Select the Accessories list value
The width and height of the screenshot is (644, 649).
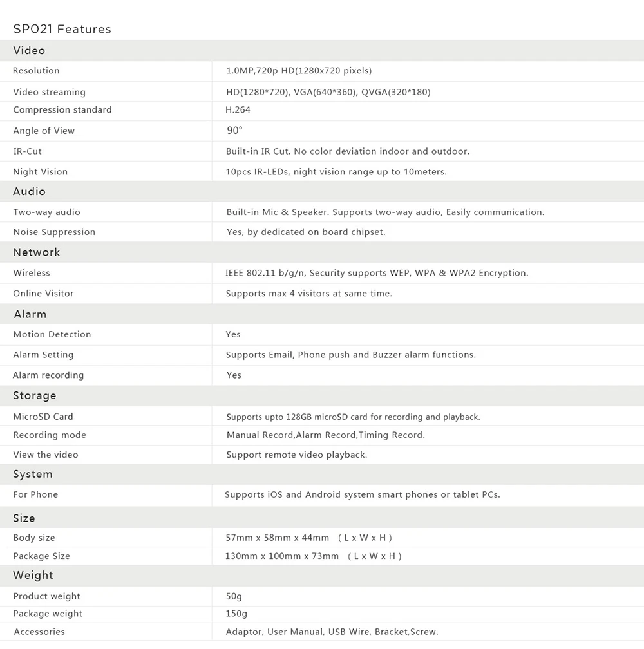332,632
